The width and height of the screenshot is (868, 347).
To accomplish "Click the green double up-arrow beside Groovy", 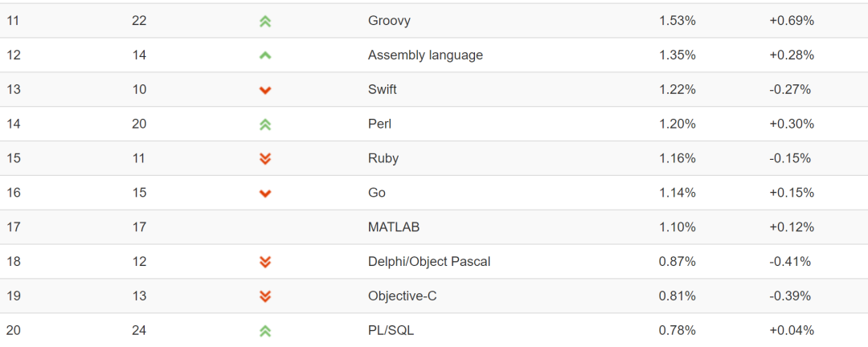I will click(265, 22).
